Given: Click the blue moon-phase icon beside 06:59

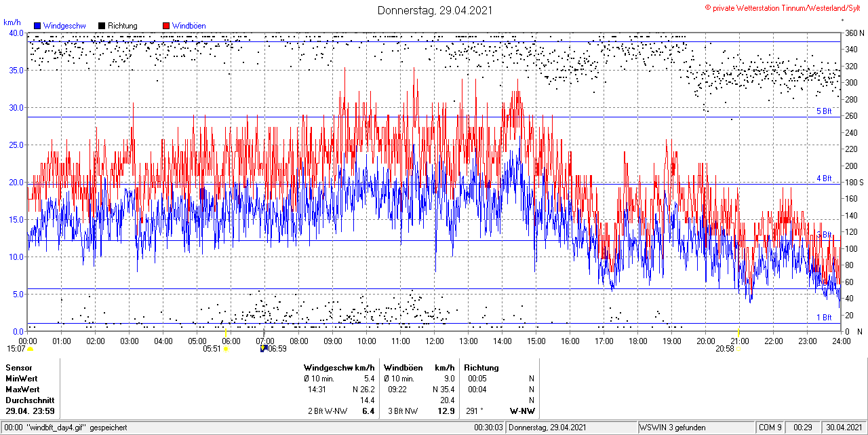Looking at the screenshot, I should click(x=264, y=349).
